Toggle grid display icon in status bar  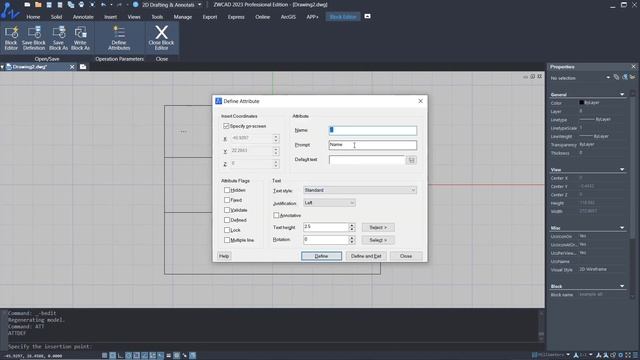click(x=113, y=356)
